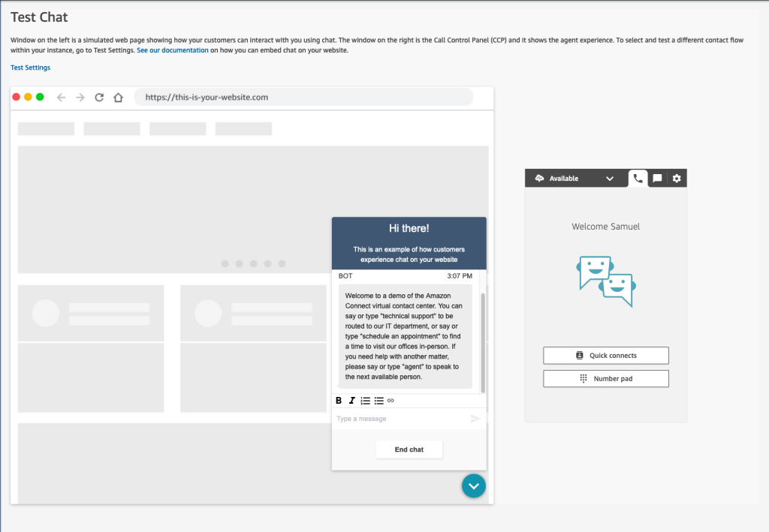Image resolution: width=769 pixels, height=532 pixels.
Task: Switch to the chat tab in the CCP
Action: click(657, 178)
